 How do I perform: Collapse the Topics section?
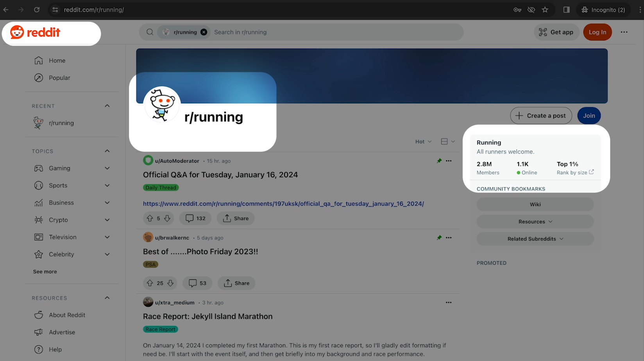coord(107,151)
